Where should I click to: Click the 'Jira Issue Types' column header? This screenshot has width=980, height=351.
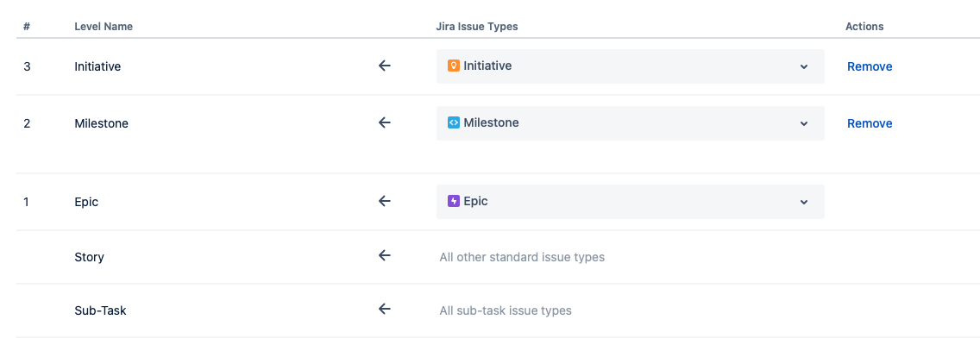tap(477, 27)
